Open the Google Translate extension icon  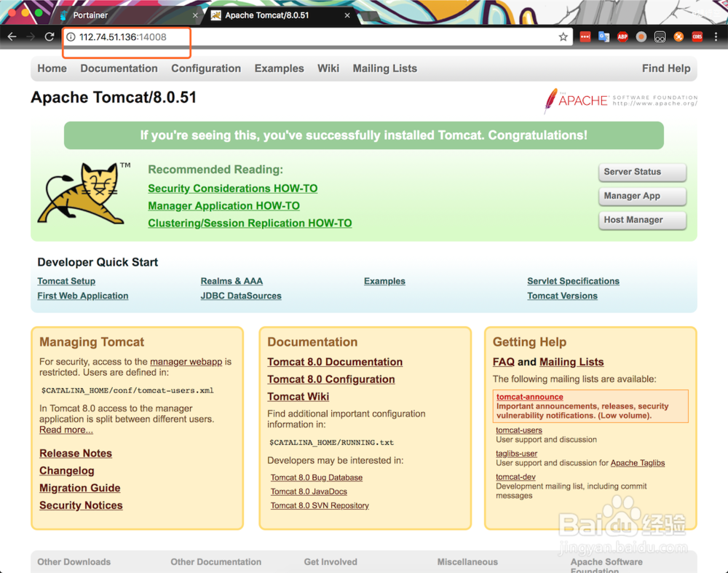click(x=604, y=36)
